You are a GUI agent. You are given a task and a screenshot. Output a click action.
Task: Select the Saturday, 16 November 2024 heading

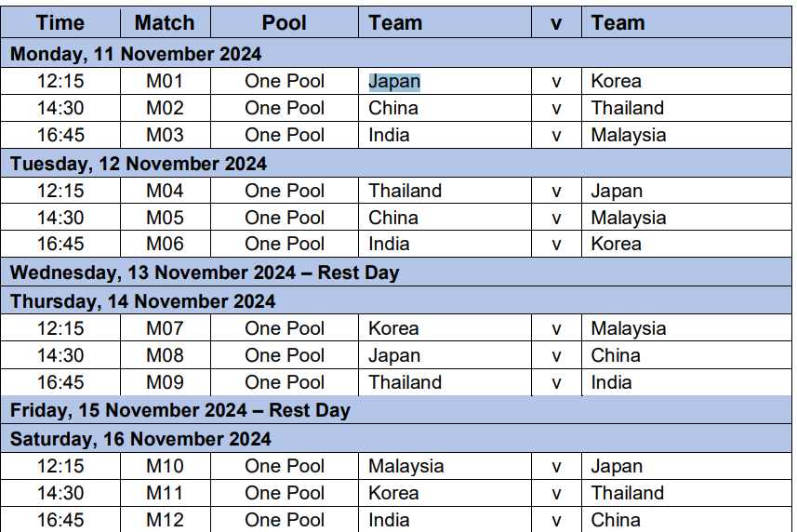140,438
